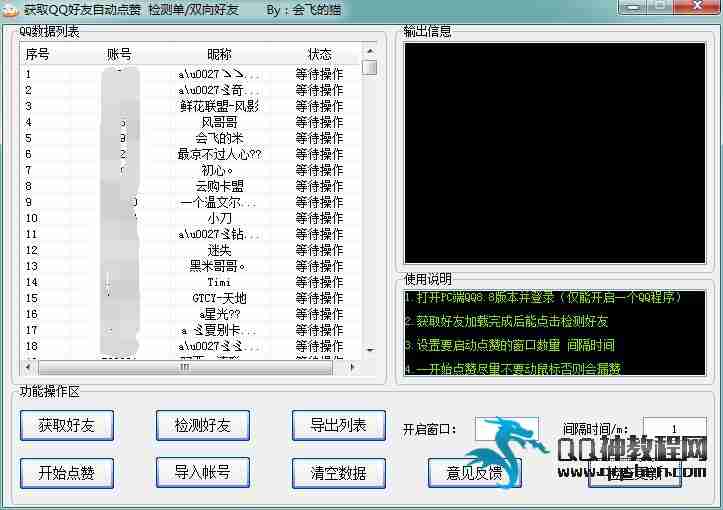Viewport: 723px width, 510px height.
Task: Select the row with nickname 风哥哥
Action: pyautogui.click(x=191, y=122)
